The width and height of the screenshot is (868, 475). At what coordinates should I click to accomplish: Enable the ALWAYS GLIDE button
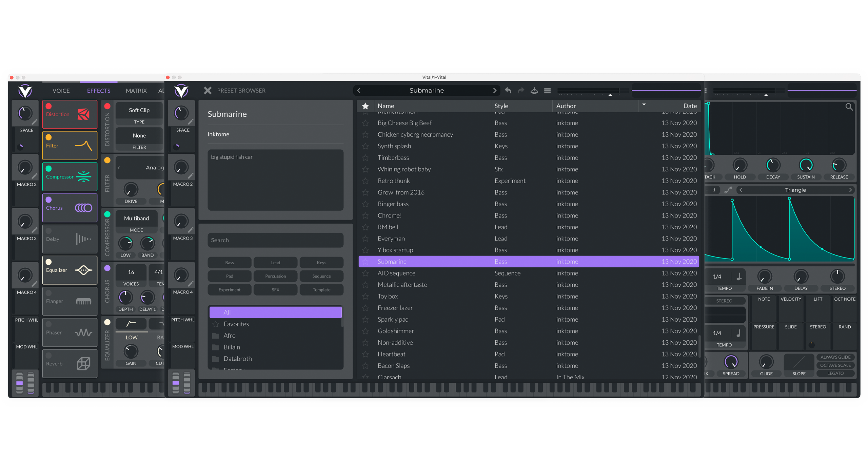pyautogui.click(x=835, y=357)
